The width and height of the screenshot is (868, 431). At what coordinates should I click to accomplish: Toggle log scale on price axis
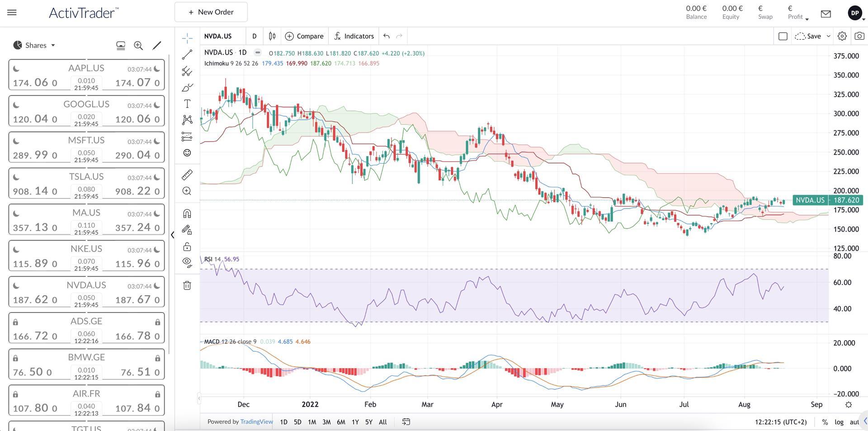839,422
